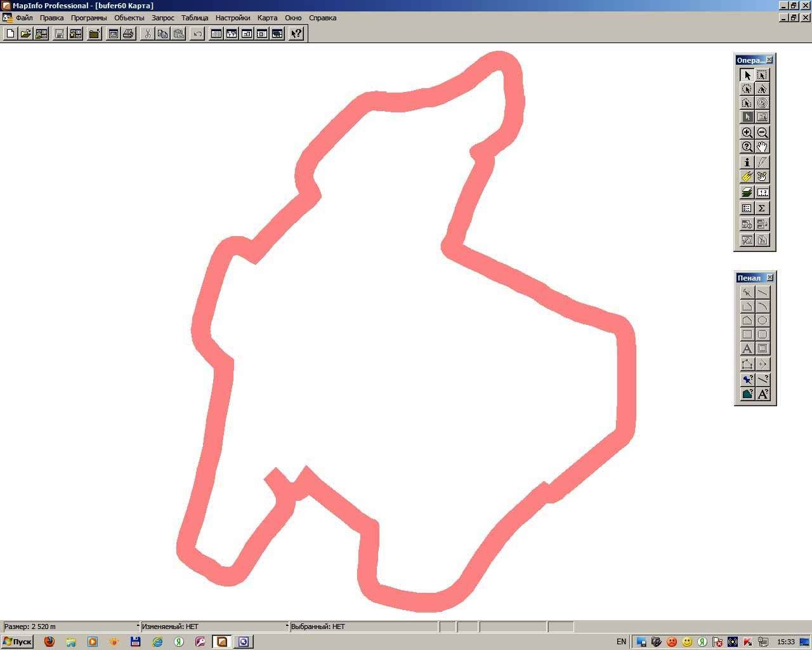812x650 pixels.
Task: Toggle the rectangle Marquee Select tool
Action: point(763,75)
